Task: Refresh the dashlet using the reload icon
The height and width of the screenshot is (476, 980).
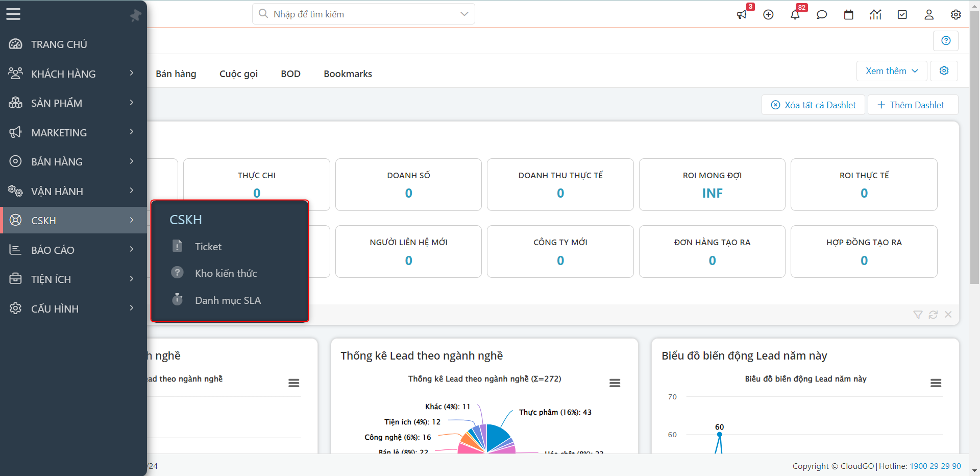Action: click(933, 315)
